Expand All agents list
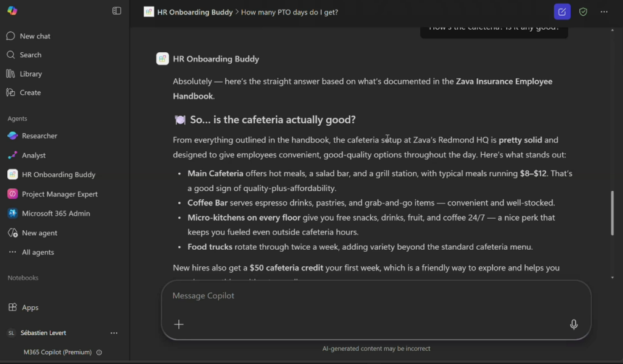 click(x=38, y=252)
